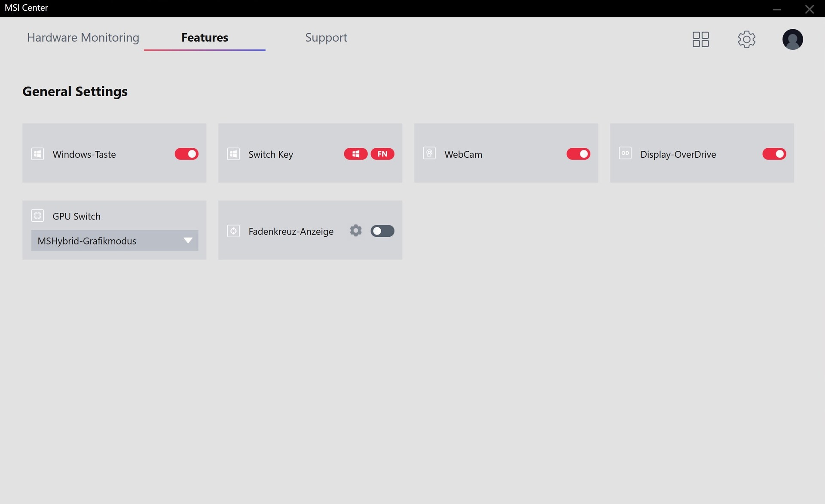Click the Switch Key card icon
Viewport: 825px width, 504px height.
[x=233, y=154]
